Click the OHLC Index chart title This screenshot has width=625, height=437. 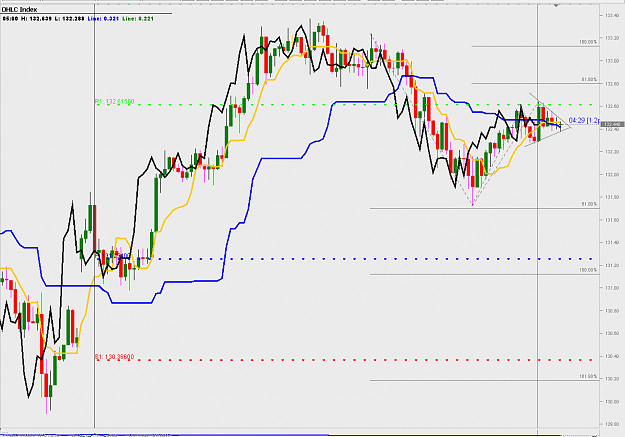[x=19, y=9]
